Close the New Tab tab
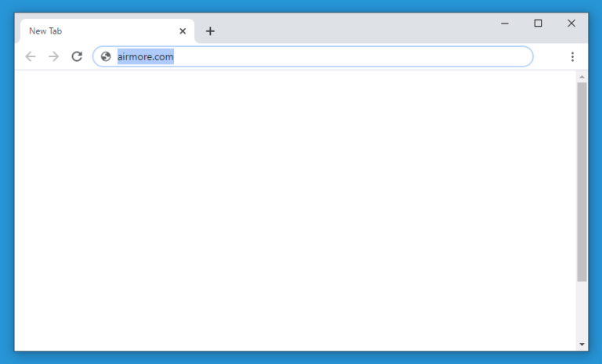602x364 pixels. coord(183,31)
